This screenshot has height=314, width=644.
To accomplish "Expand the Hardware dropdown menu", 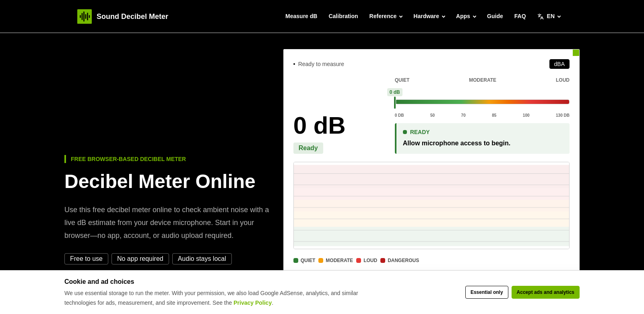I will point(429,16).
